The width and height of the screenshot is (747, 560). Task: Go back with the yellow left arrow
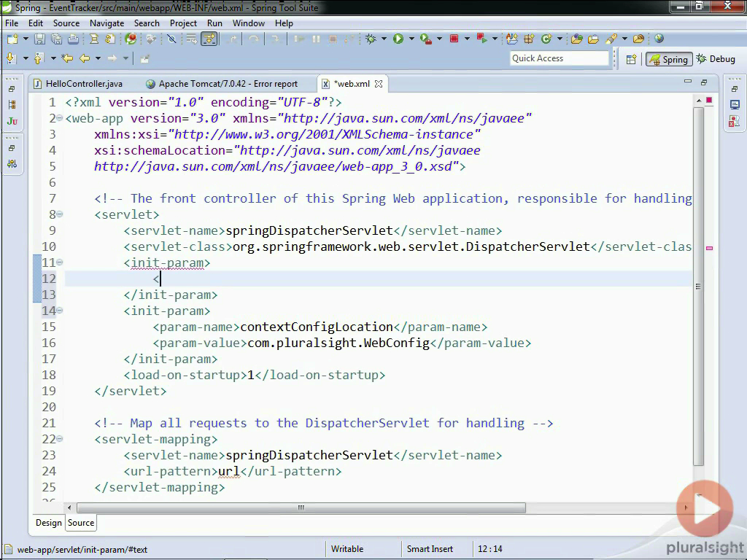(84, 58)
